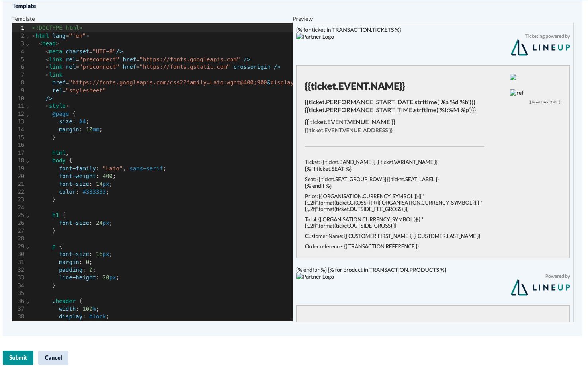Fold the .header rule on line 36
588x367 pixels.
coord(27,302)
